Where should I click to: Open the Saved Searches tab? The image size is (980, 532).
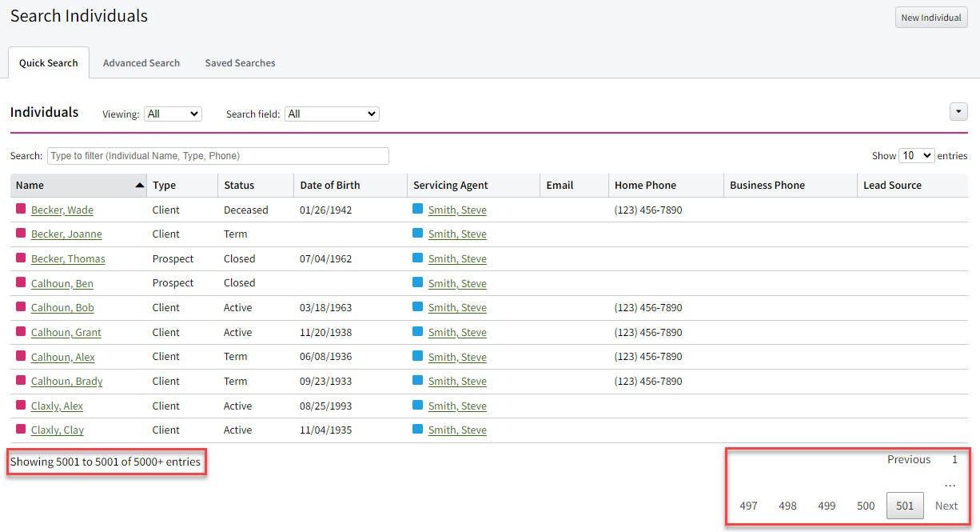point(239,62)
